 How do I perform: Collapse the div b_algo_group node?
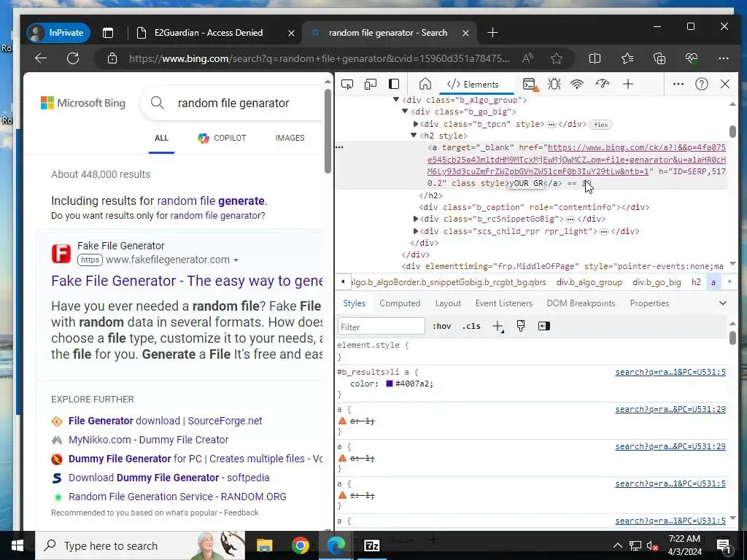pyautogui.click(x=396, y=99)
